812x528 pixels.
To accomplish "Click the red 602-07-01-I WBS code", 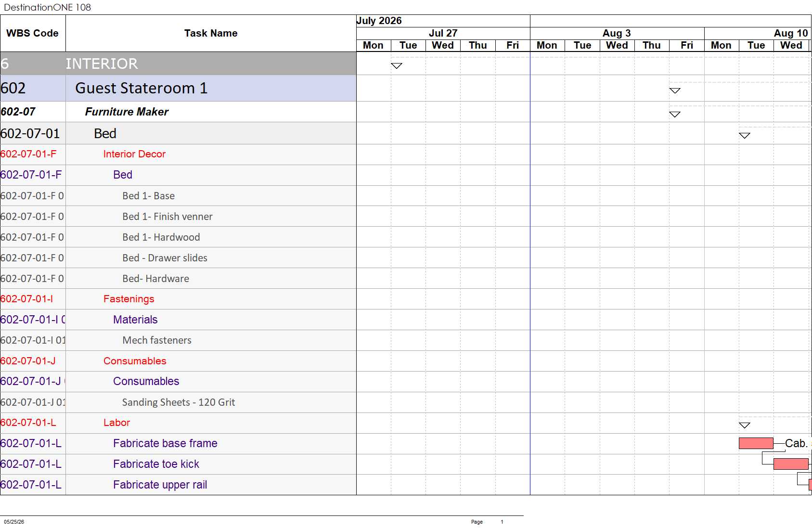I will tap(26, 299).
